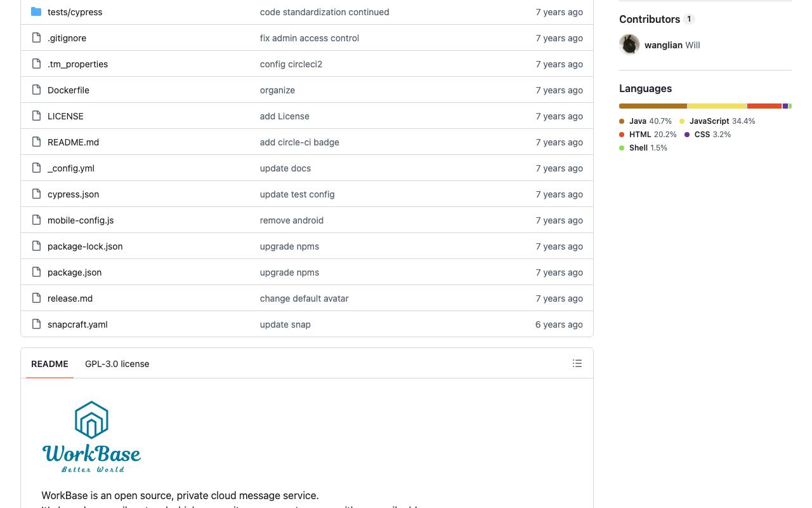Open the Contributors section heading
The width and height of the screenshot is (812, 508).
pyautogui.click(x=650, y=19)
